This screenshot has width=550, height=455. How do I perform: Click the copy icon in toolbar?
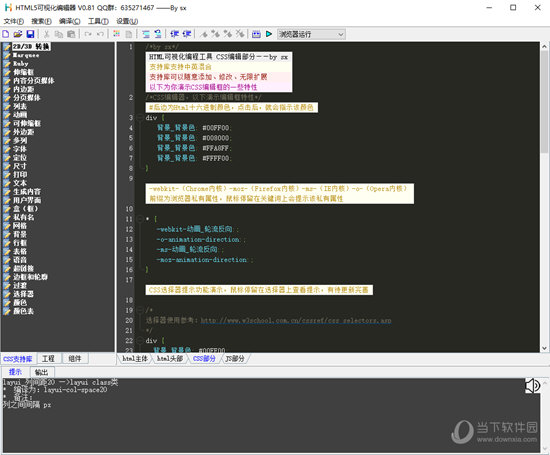[59, 34]
